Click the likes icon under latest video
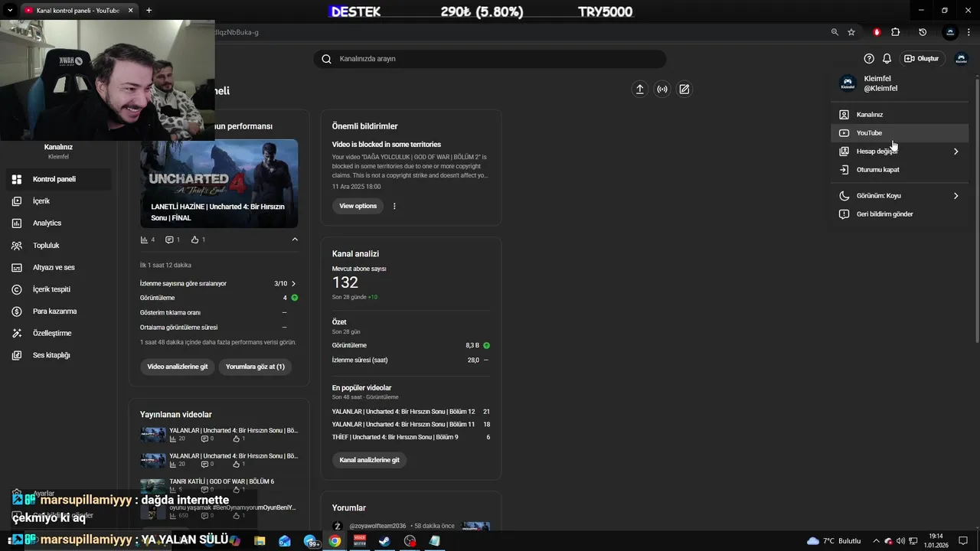This screenshot has width=980, height=551. coord(194,240)
